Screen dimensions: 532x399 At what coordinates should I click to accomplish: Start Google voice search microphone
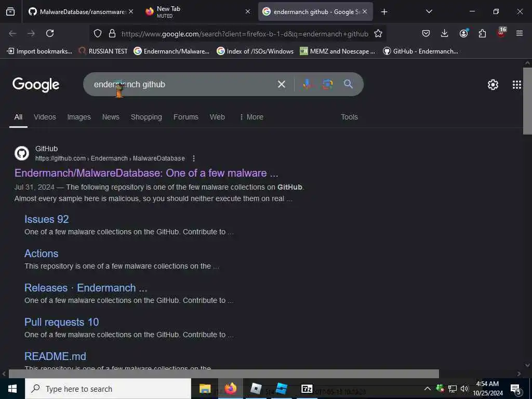(x=307, y=84)
